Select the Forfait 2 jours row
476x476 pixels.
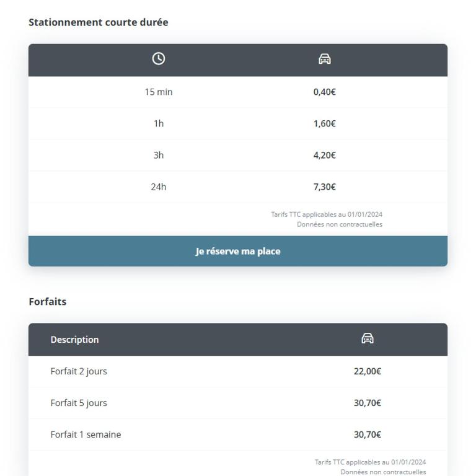point(238,371)
